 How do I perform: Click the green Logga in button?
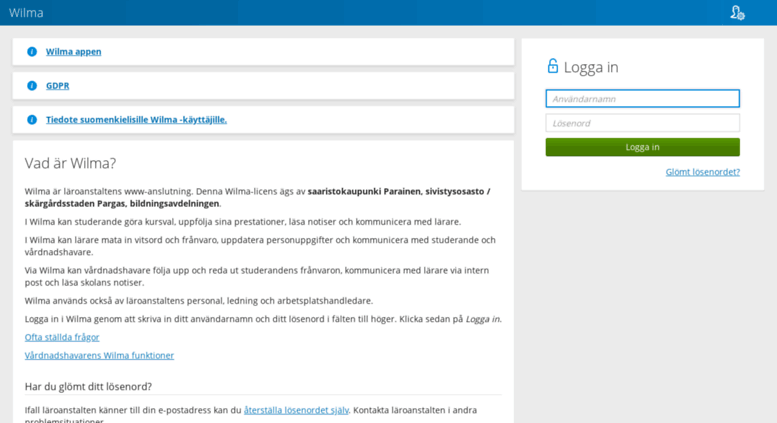click(x=642, y=147)
